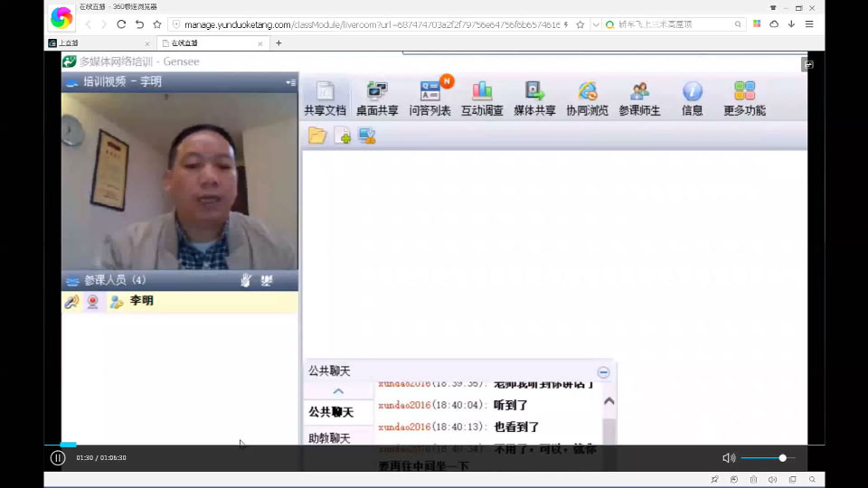
Task: Click chat message 也看到了
Action: 516,427
